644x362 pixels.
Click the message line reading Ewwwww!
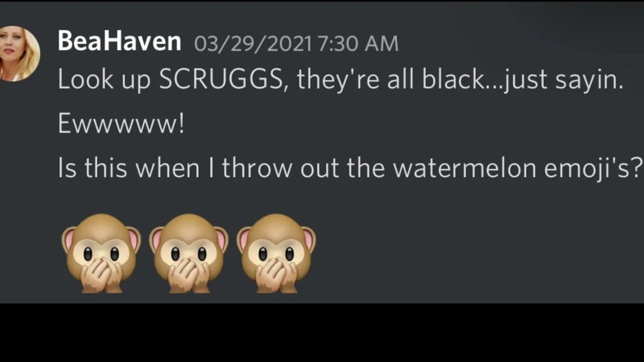(121, 124)
